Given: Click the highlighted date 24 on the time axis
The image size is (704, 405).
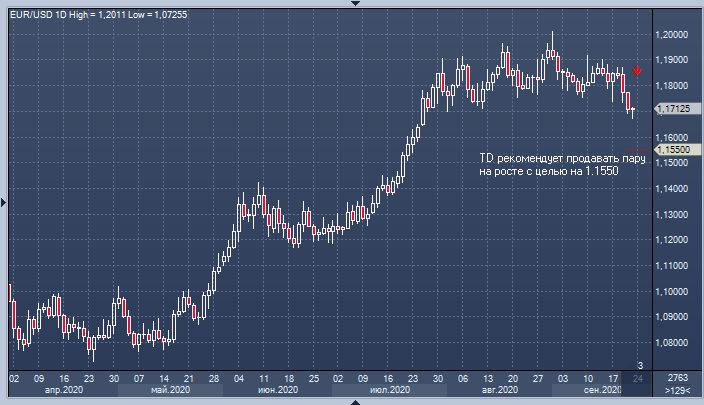Looking at the screenshot, I should [x=637, y=377].
